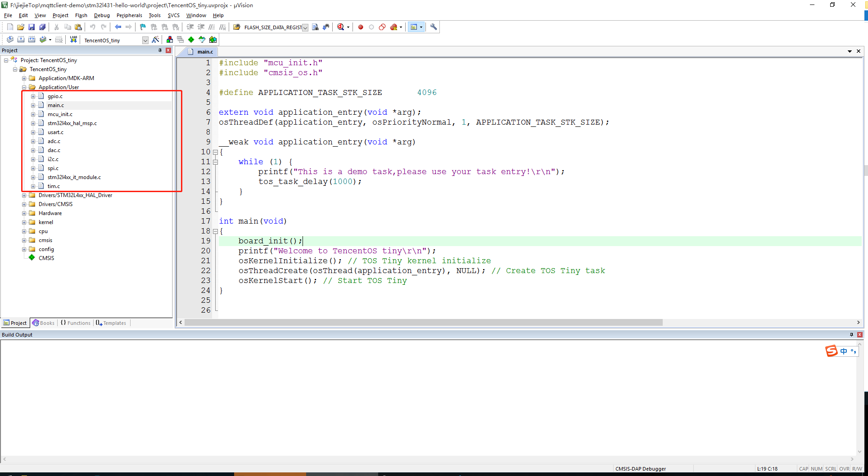Click the editor horizontal scrollbar
Screen dimensions: 868x476
[x=423, y=323]
